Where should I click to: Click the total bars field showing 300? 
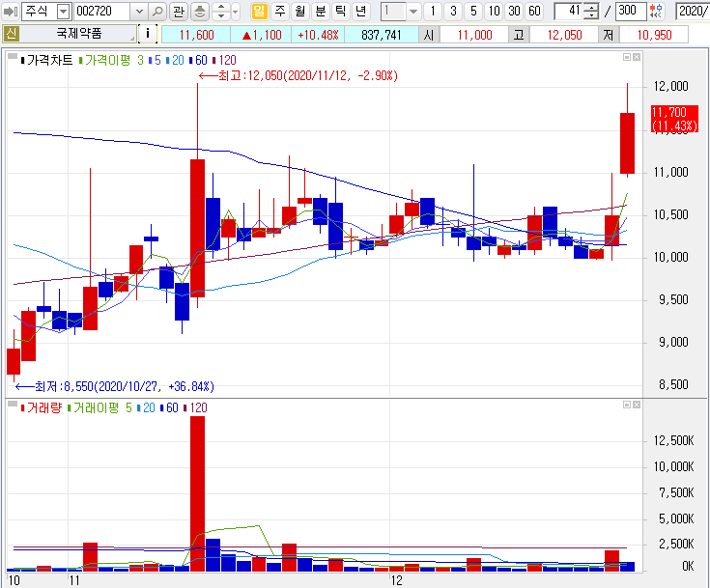631,11
